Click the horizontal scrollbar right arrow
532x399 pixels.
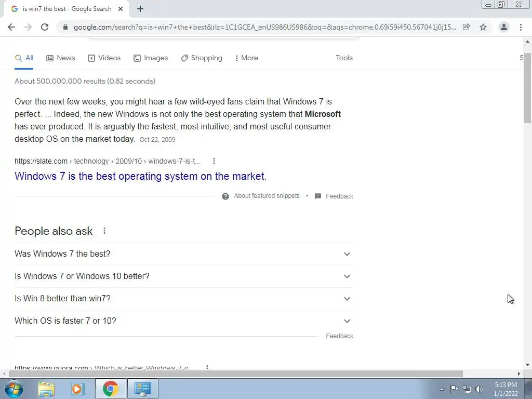[x=519, y=374]
